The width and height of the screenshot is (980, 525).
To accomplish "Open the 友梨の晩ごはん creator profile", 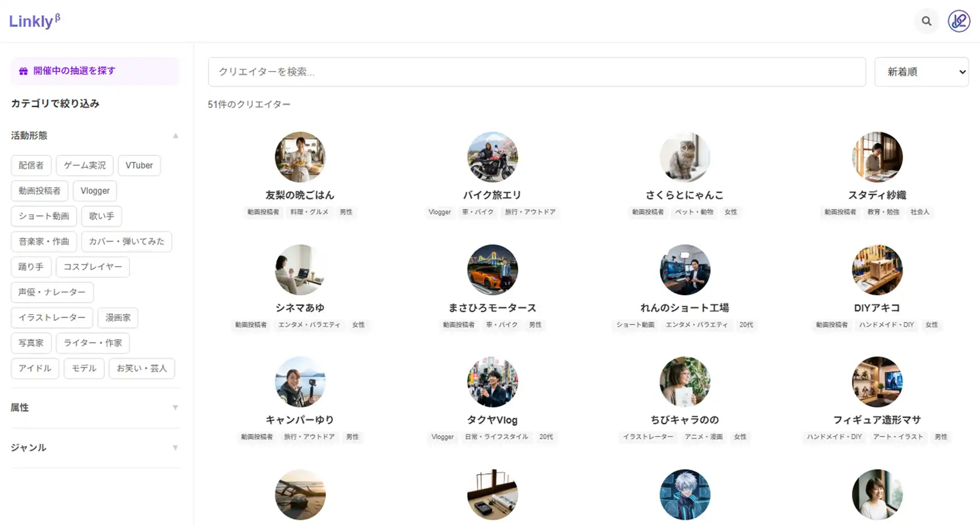I will pos(300,195).
